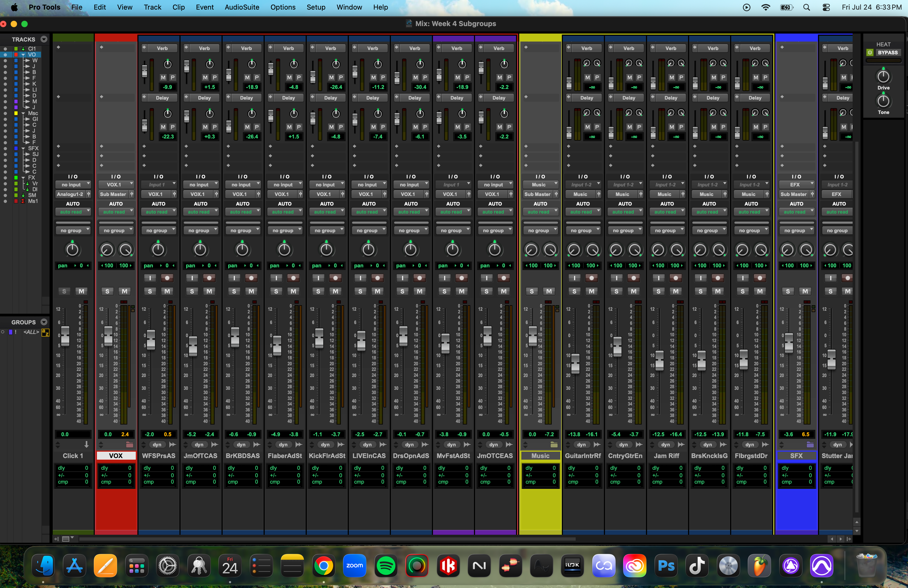Open Apple menu
The height and width of the screenshot is (588, 908).
tap(14, 7)
